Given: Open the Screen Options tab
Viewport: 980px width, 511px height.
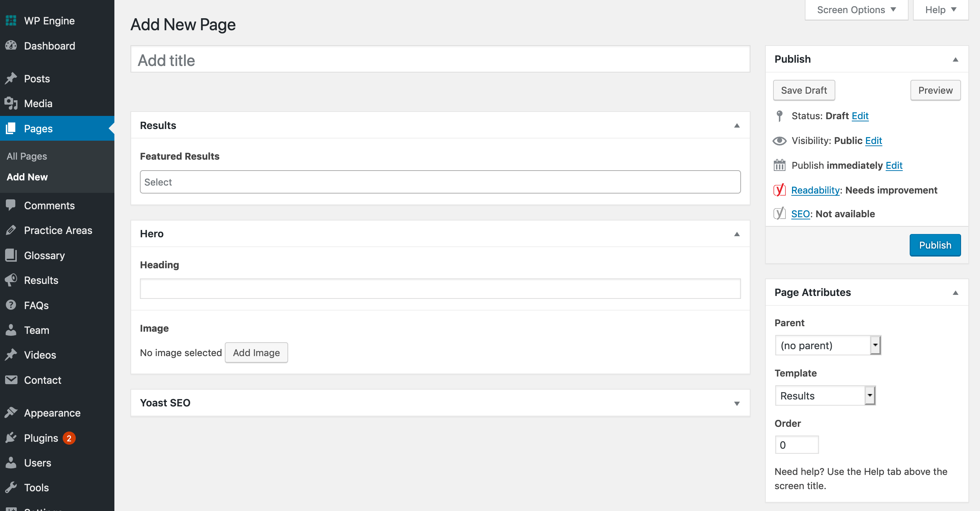Looking at the screenshot, I should pyautogui.click(x=856, y=9).
